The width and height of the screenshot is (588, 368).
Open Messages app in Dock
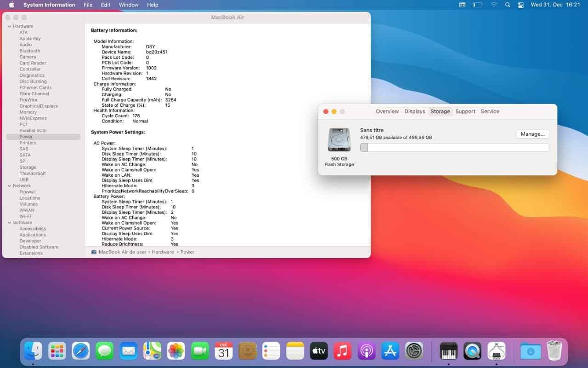point(105,351)
